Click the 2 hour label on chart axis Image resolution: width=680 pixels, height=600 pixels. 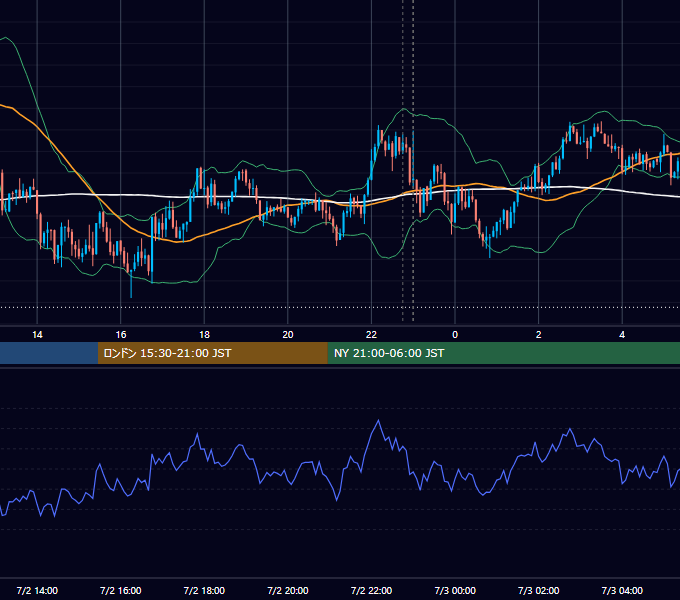(x=539, y=335)
